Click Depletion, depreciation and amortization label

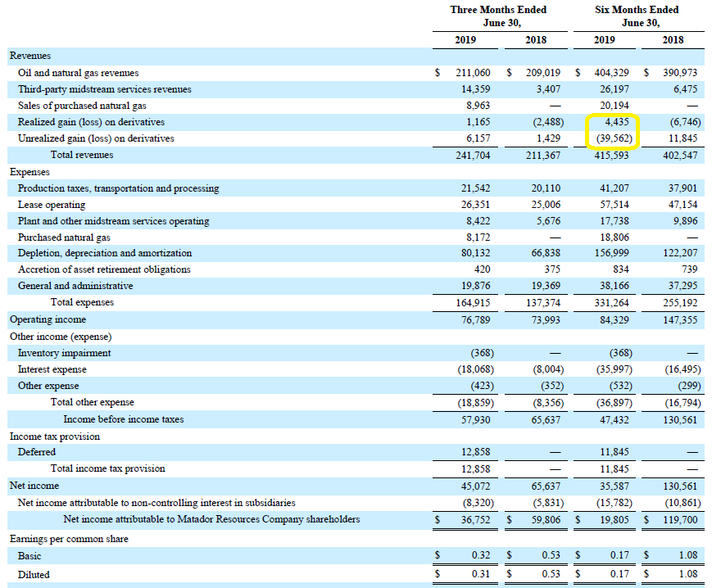pos(105,253)
